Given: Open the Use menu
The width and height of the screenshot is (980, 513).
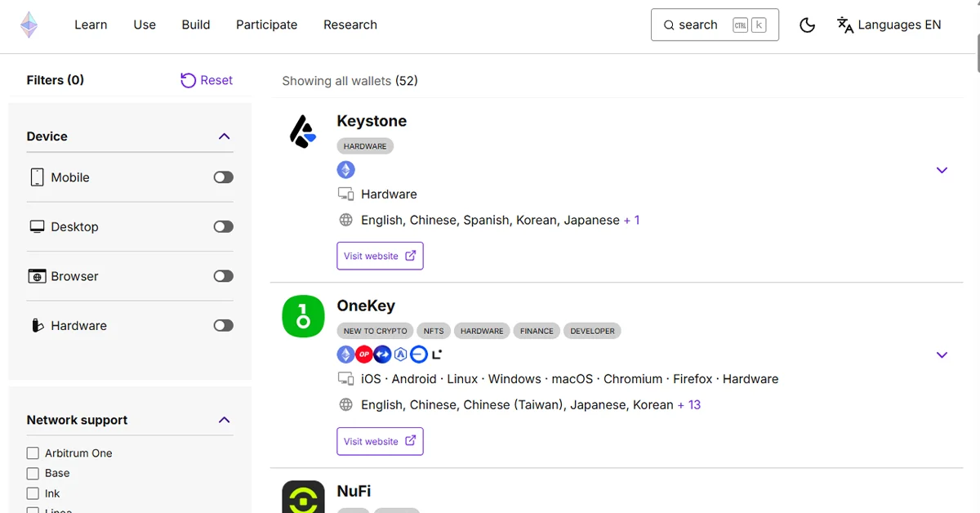Looking at the screenshot, I should click(145, 25).
